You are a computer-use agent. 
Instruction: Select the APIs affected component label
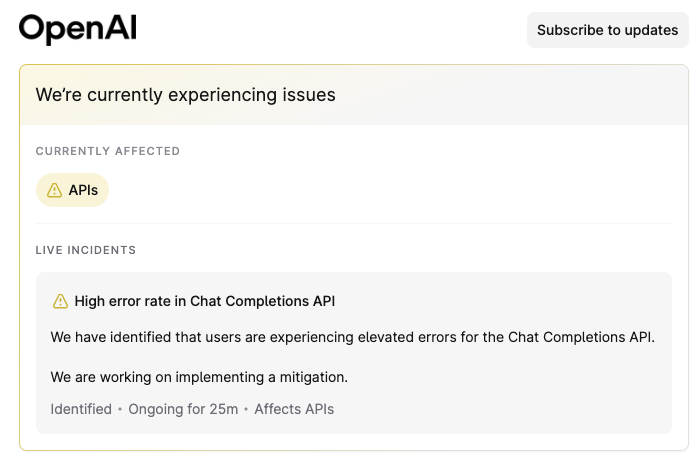pos(83,190)
